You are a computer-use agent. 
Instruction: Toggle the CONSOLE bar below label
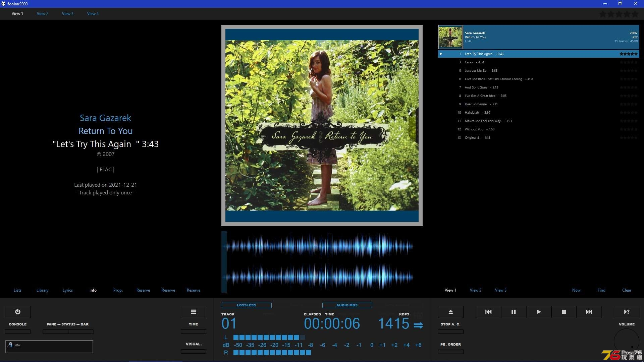coord(18,332)
